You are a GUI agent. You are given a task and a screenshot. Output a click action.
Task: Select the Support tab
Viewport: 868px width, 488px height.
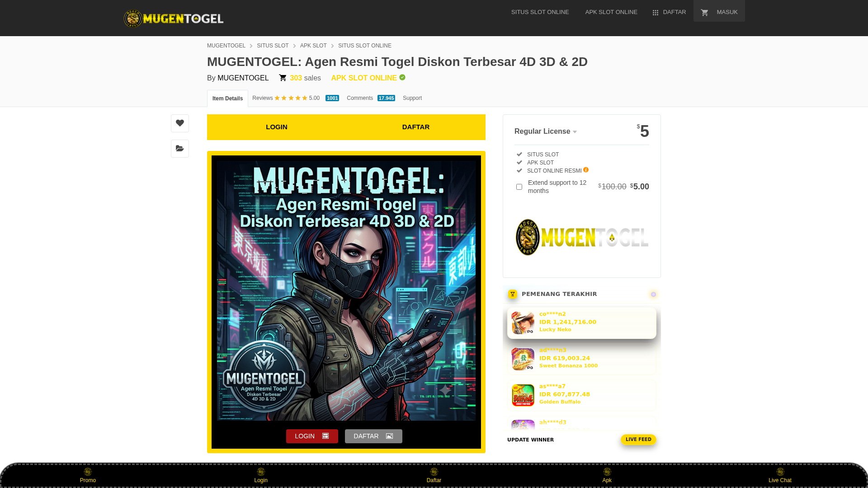point(412,98)
